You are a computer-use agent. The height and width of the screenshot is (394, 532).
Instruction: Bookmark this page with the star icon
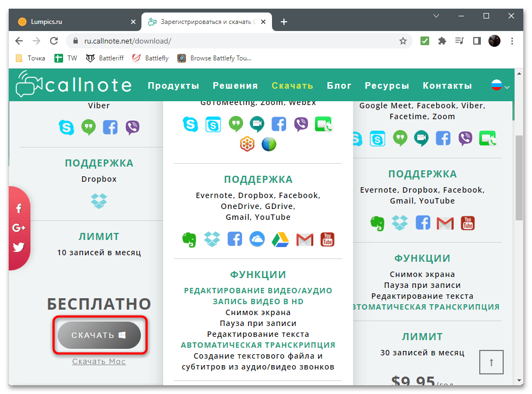tap(403, 41)
